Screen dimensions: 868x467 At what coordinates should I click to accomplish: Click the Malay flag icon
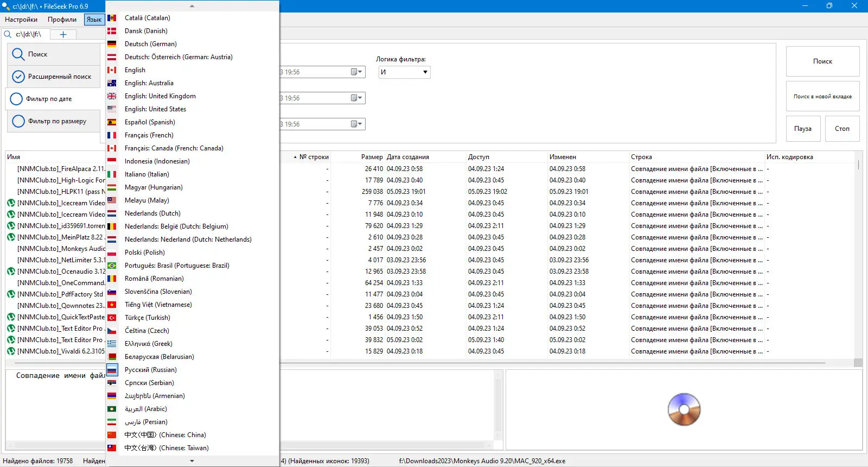tap(112, 200)
